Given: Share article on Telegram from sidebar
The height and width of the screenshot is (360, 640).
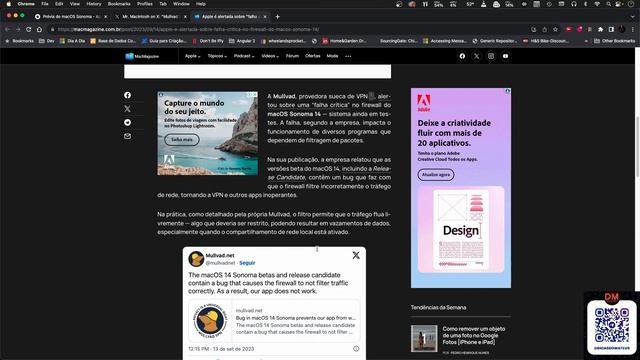Looking at the screenshot, I should click(x=127, y=122).
